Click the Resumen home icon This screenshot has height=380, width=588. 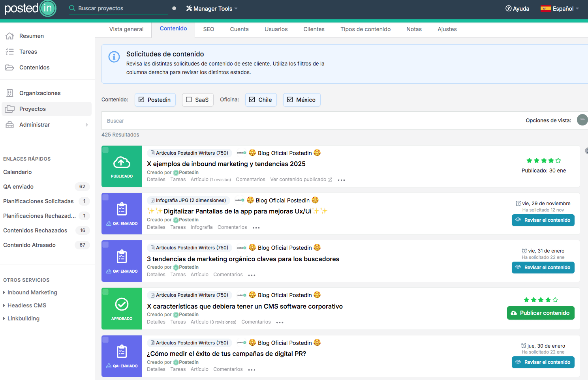(x=10, y=36)
